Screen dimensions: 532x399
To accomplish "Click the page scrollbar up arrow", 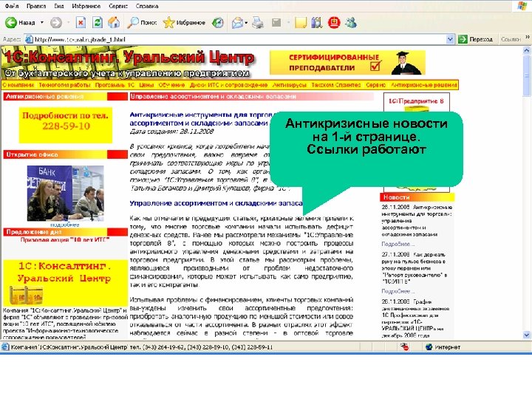I will pyautogui.click(x=527, y=50).
